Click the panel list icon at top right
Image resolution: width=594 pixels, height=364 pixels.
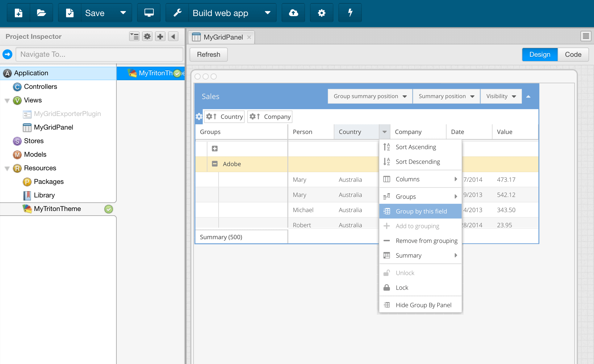(586, 36)
